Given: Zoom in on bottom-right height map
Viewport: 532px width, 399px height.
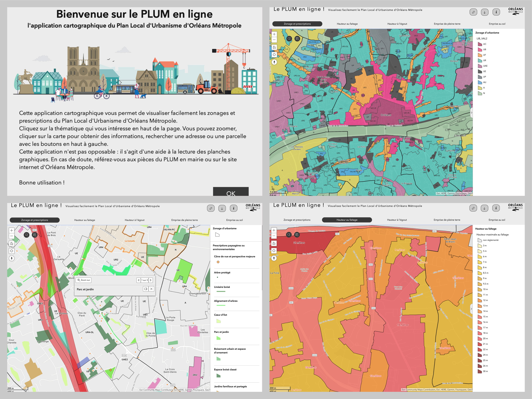Looking at the screenshot, I should (274, 230).
